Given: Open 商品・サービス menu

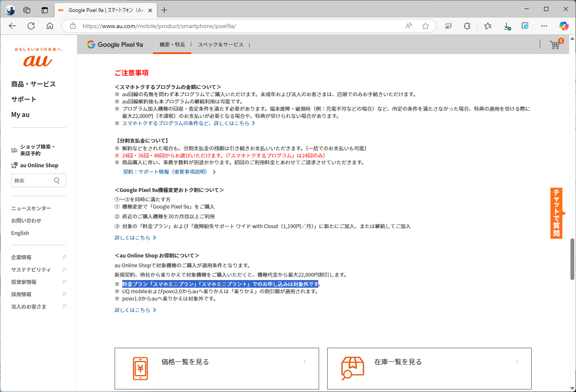Looking at the screenshot, I should [x=33, y=84].
